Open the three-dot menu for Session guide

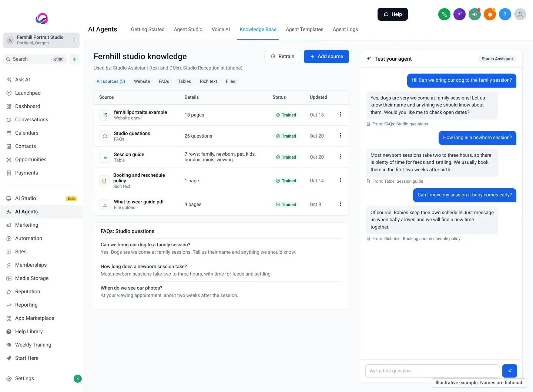(x=341, y=157)
